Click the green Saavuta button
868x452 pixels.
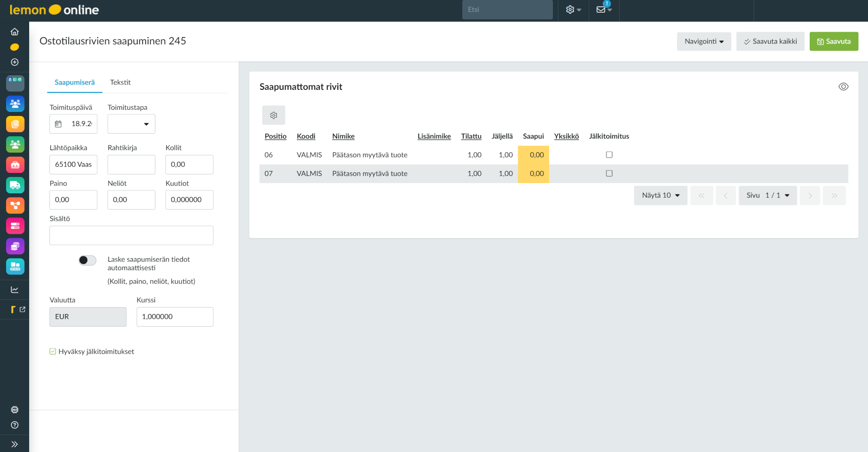click(833, 42)
